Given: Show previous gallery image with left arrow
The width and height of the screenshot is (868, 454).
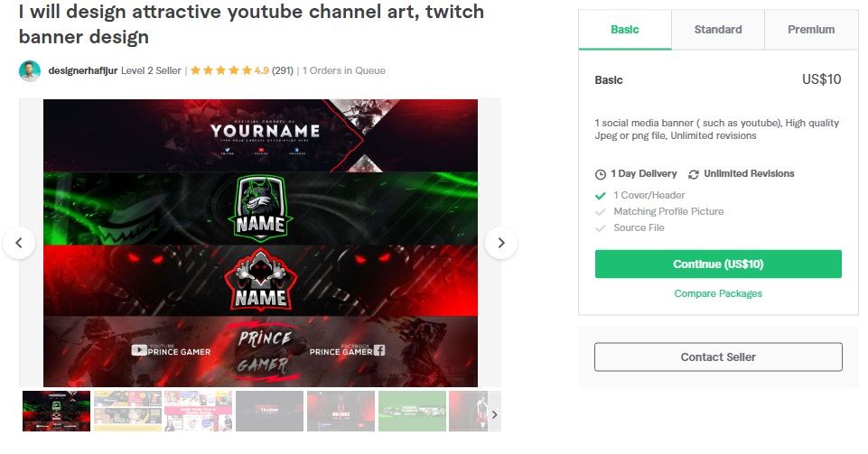Looking at the screenshot, I should coord(19,243).
